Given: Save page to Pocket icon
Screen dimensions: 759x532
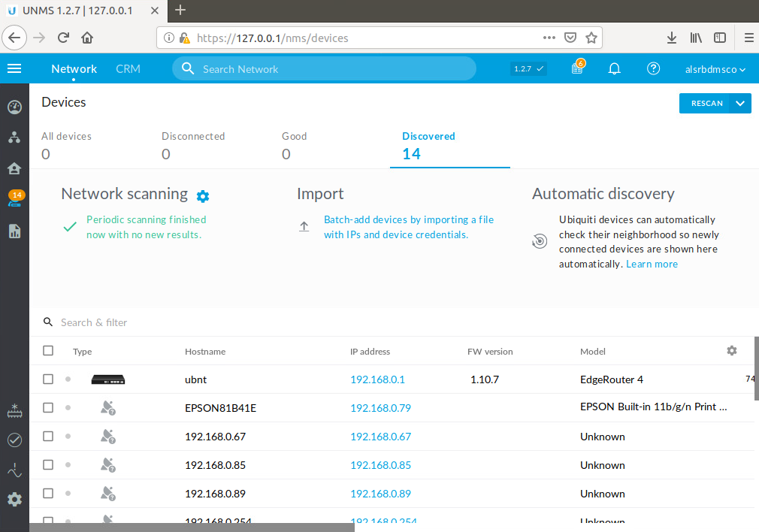Looking at the screenshot, I should [x=570, y=38].
